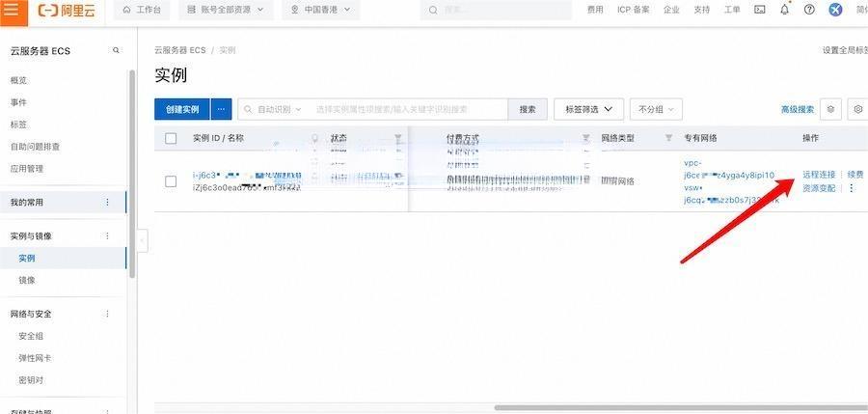Open 中国香港 region dropdown

click(x=321, y=10)
